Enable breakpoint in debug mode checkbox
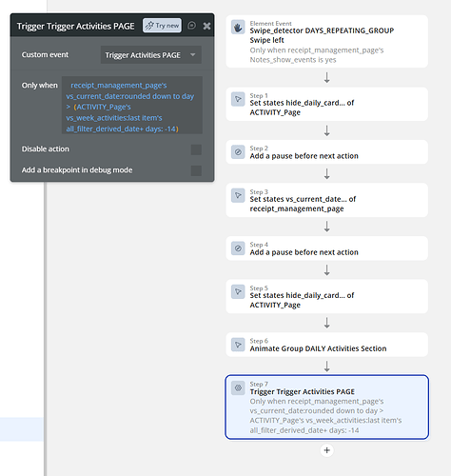 coord(196,170)
